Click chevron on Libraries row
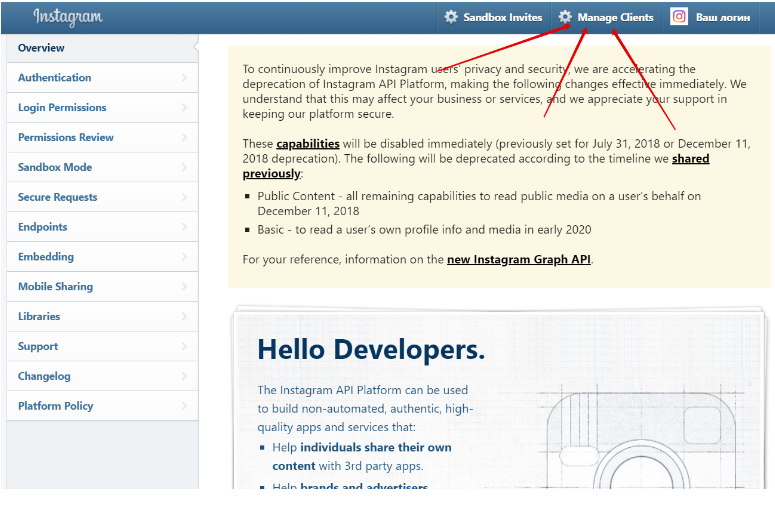Screen dimensions: 775x506 click(184, 316)
